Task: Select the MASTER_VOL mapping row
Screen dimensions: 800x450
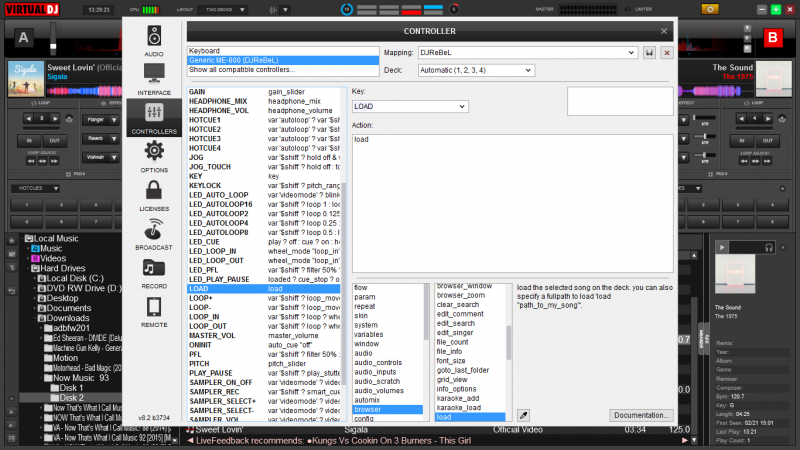Action: [x=264, y=336]
